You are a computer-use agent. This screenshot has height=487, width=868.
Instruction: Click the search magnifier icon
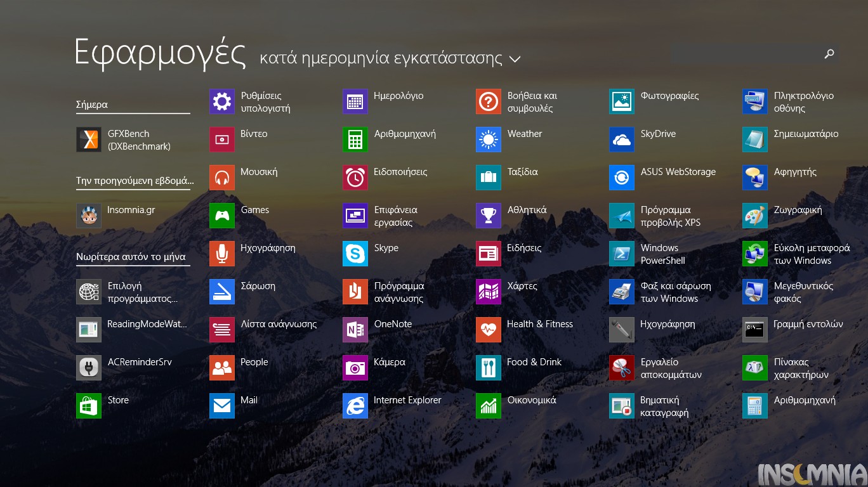(829, 54)
